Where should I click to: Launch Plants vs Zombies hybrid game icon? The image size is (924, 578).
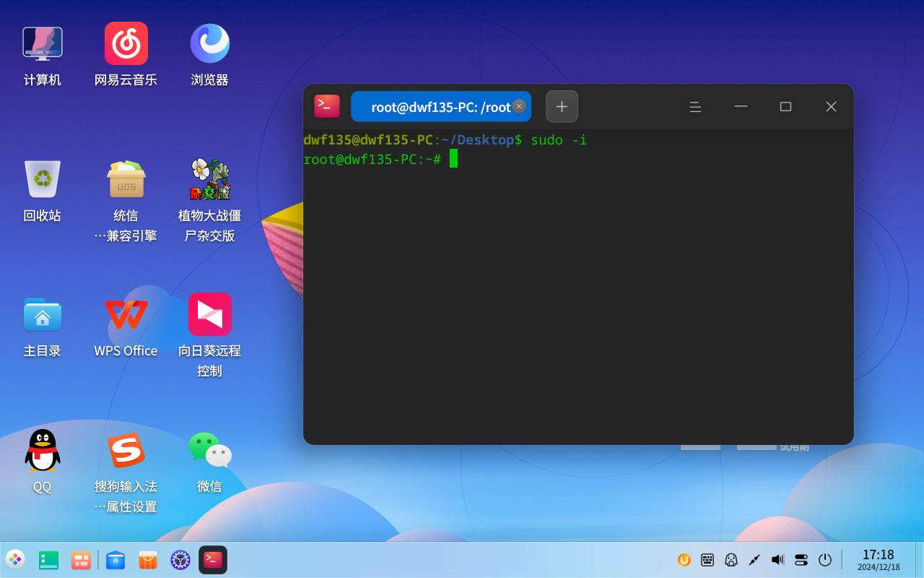coord(209,178)
